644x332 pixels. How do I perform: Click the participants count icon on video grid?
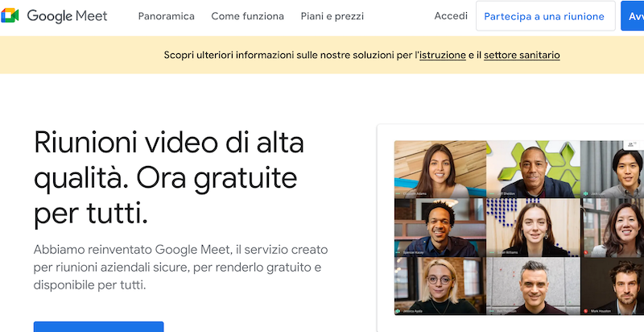click(631, 144)
